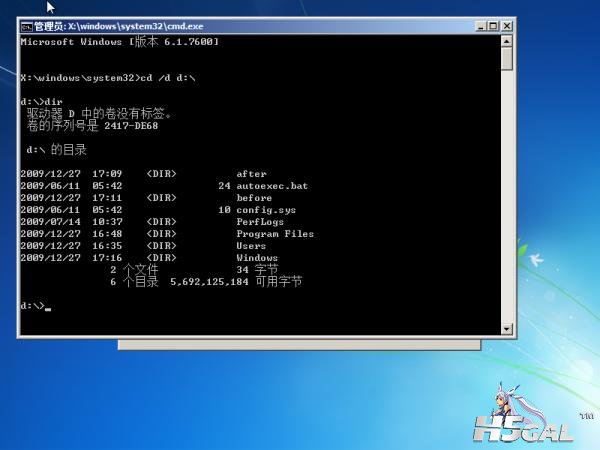Viewport: 600px width, 450px height.
Task: Click the serial number 2417-DE68
Action: (x=131, y=126)
